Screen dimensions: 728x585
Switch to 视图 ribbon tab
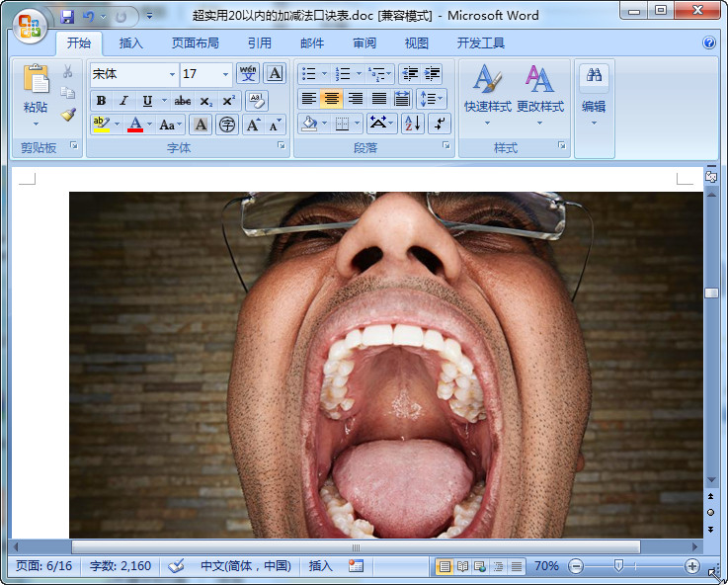click(x=417, y=43)
